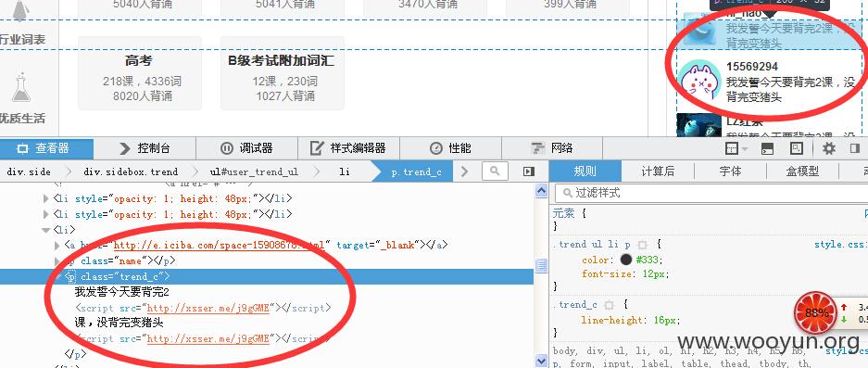Click the p.trend_c breadcrumb
Image resolution: width=868 pixels, height=368 pixels.
416,171
